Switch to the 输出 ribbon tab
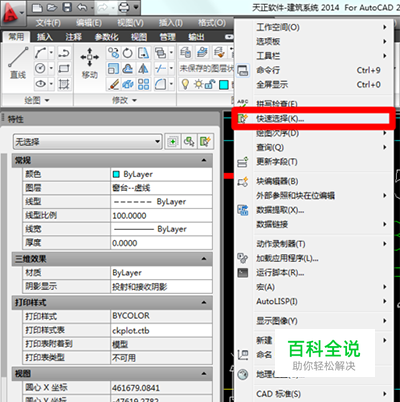Image resolution: width=400 pixels, height=402 pixels. [x=196, y=37]
